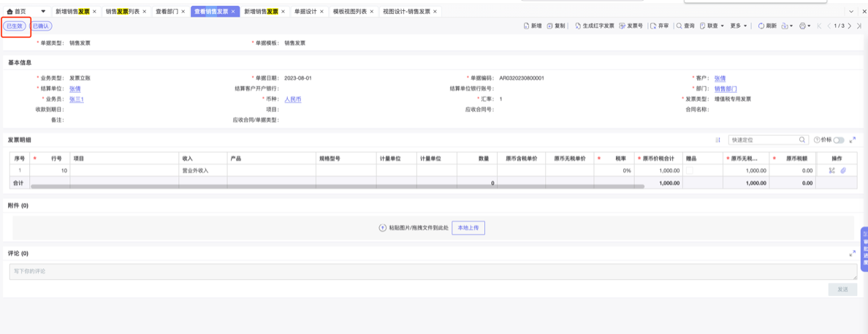
Task: Click the scissors icon in the 操作 column
Action: tap(831, 170)
